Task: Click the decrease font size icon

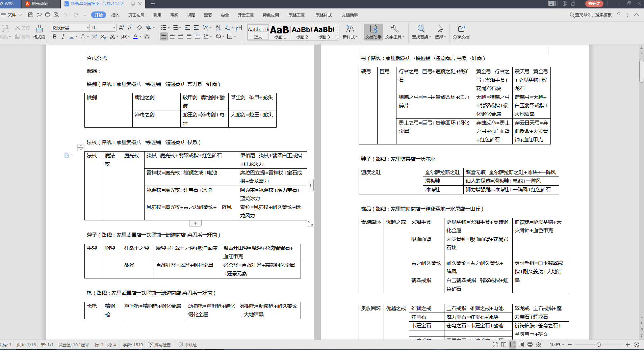Action: [x=130, y=28]
